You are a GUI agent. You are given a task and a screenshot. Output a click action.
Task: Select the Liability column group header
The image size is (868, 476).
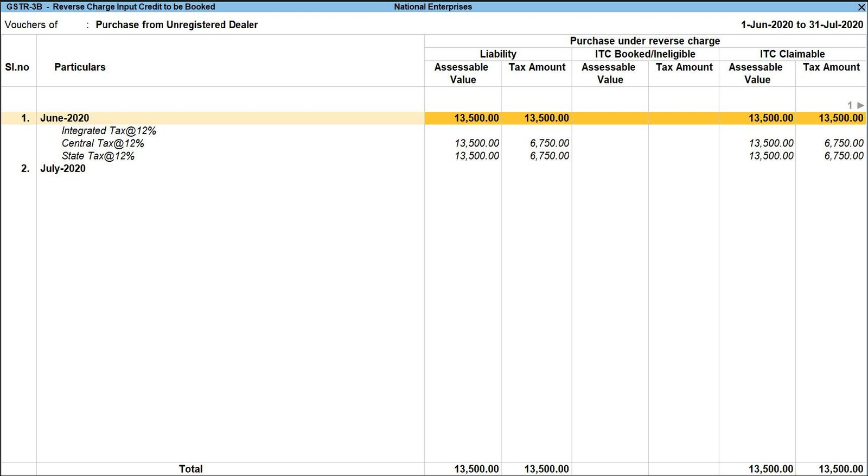pos(497,54)
